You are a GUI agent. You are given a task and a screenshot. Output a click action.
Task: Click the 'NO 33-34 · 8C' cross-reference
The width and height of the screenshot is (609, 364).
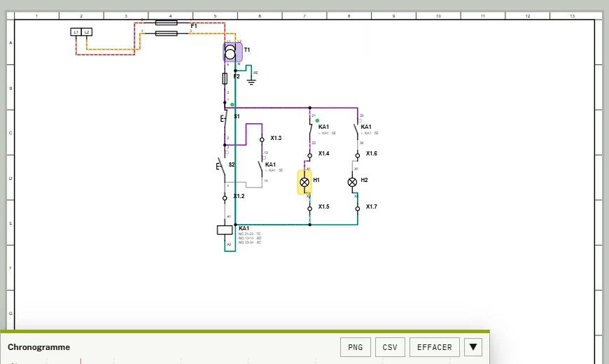coord(250,242)
